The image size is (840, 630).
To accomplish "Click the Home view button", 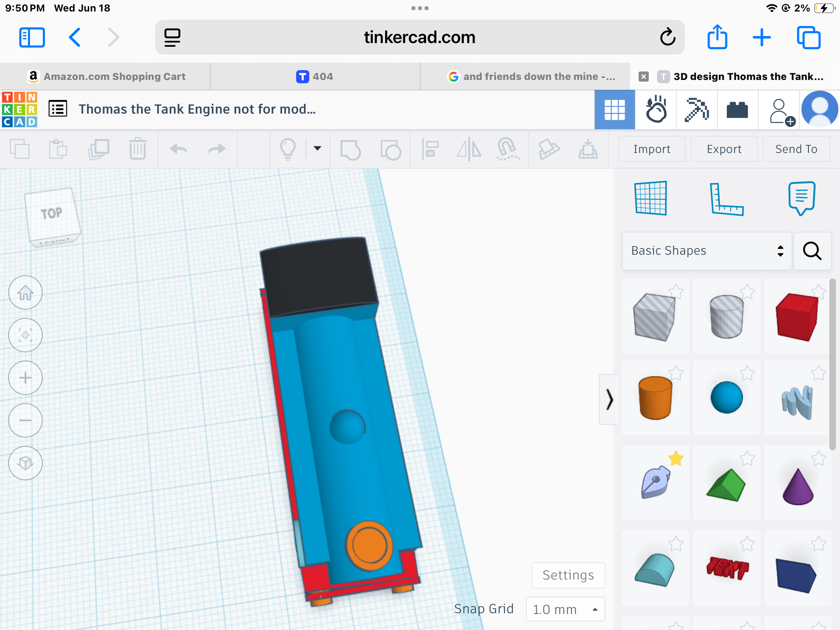I will click(25, 292).
